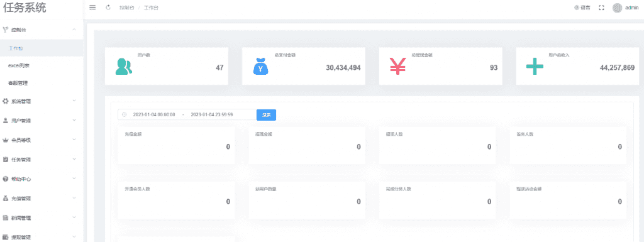Click the question icon beside 帮助中心
644x242 pixels.
coord(5,179)
